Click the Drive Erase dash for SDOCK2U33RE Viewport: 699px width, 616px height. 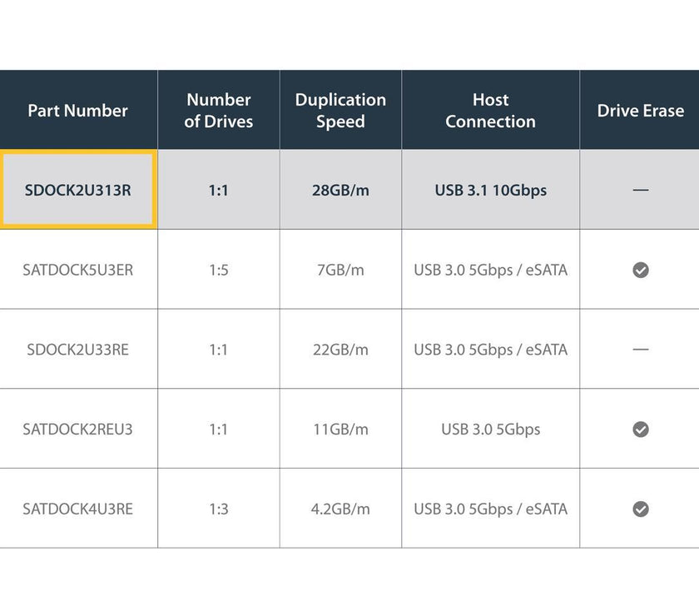pos(640,350)
